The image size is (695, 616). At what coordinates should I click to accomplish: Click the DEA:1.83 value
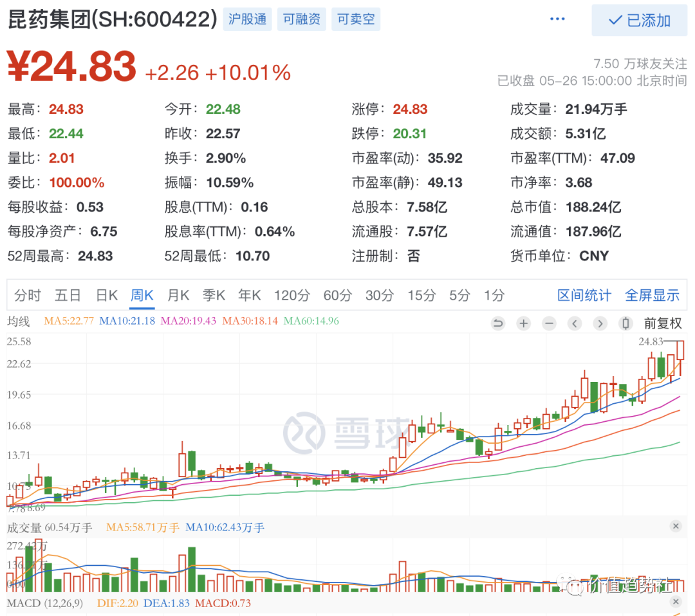point(166,603)
